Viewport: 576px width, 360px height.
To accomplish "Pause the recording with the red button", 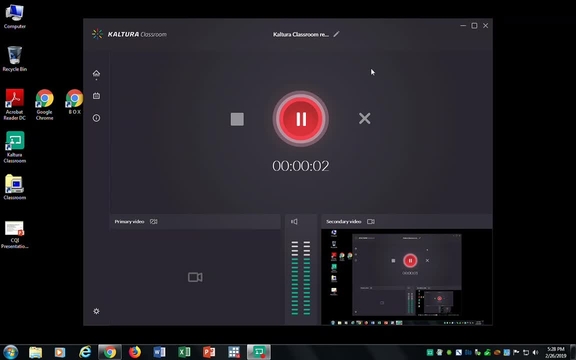I will click(300, 119).
